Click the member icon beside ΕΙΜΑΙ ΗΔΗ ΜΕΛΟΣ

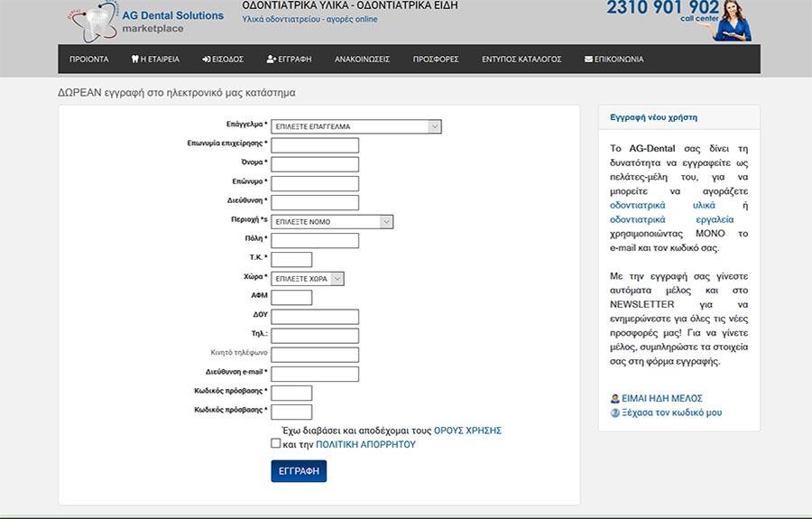pyautogui.click(x=614, y=398)
